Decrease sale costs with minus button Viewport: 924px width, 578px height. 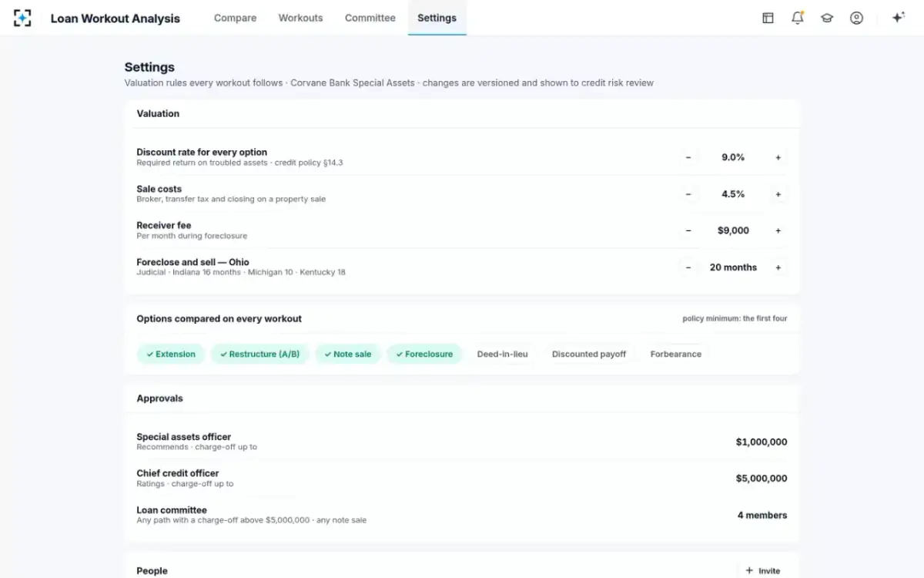(x=688, y=194)
